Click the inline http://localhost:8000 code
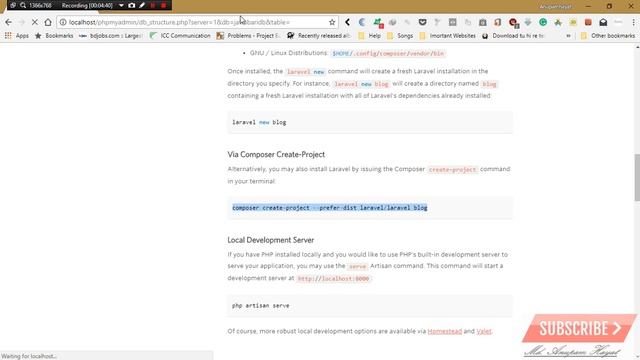The image size is (640, 360). 333,278
